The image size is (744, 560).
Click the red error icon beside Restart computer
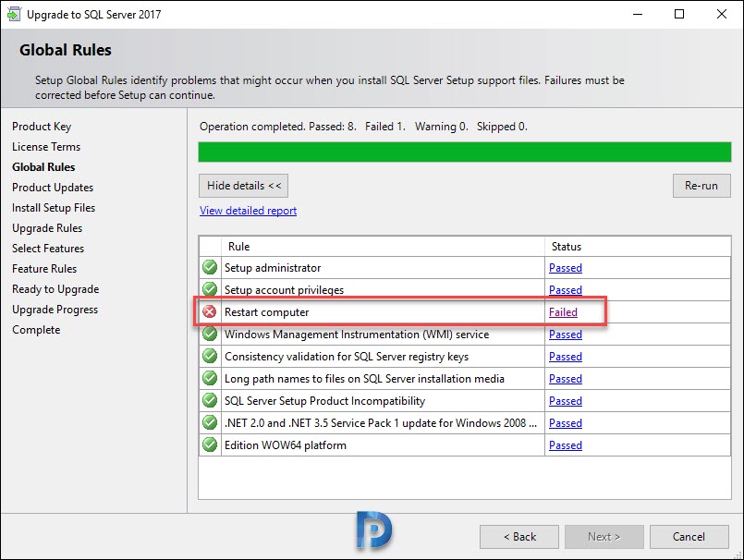210,311
